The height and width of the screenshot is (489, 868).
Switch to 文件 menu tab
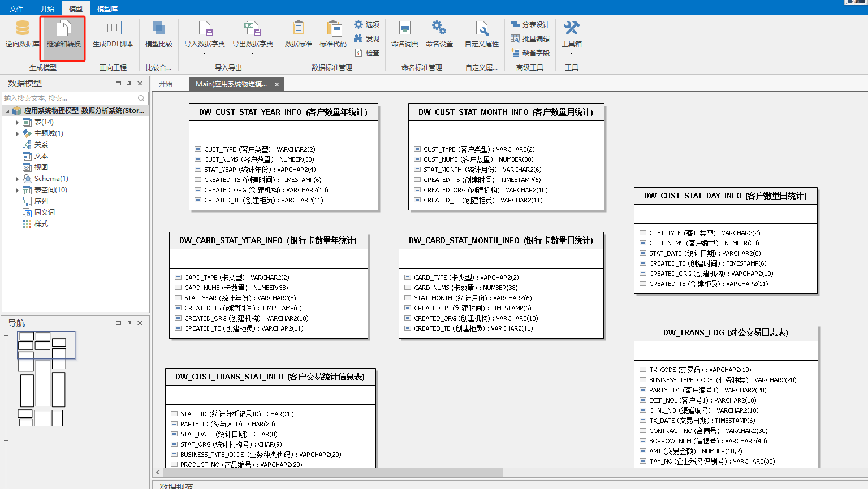tap(16, 8)
